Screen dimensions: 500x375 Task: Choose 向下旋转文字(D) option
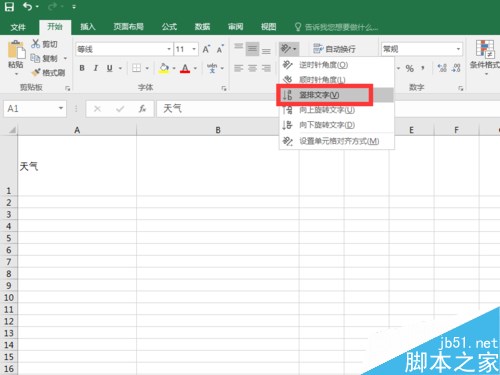coord(337,125)
